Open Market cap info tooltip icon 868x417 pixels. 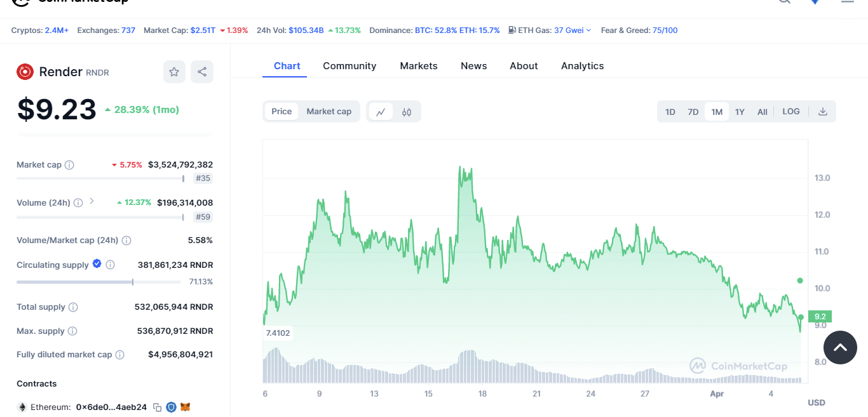69,165
